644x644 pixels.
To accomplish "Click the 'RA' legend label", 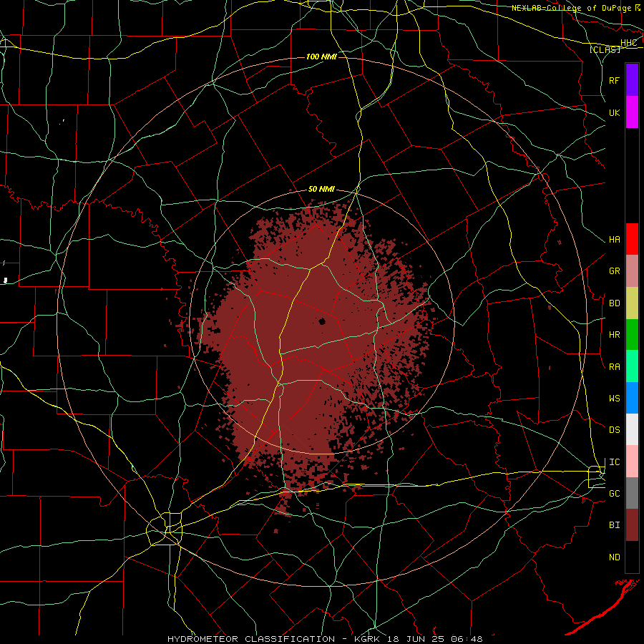I will coord(614,367).
